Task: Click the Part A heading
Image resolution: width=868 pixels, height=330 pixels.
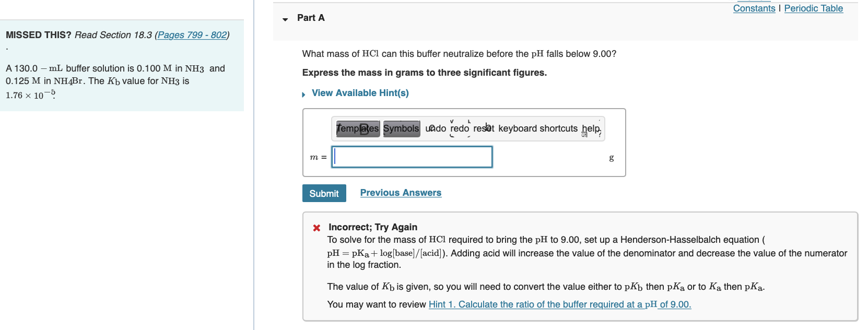Action: point(311,18)
